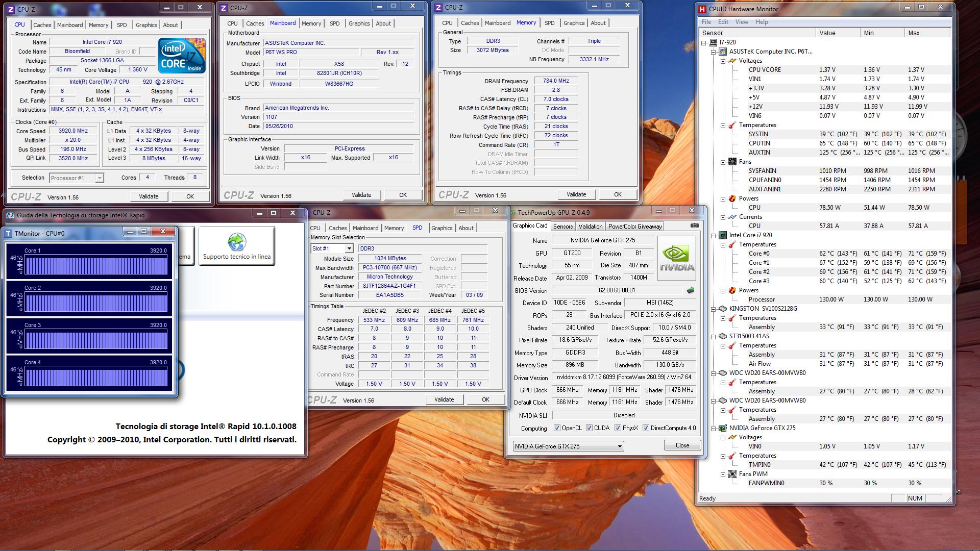Click the KINGSTON SV100S2128G drive icon

(x=723, y=309)
